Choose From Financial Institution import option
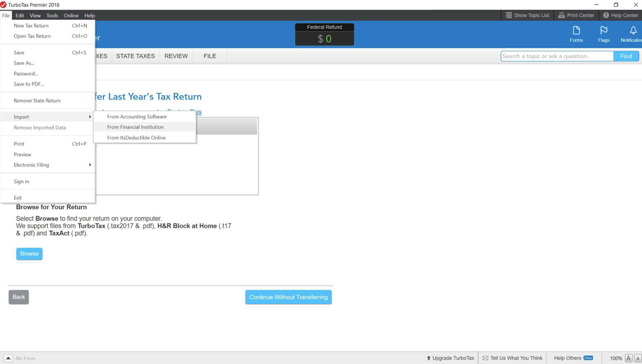Viewport: 642px width, 364px height. click(145, 127)
